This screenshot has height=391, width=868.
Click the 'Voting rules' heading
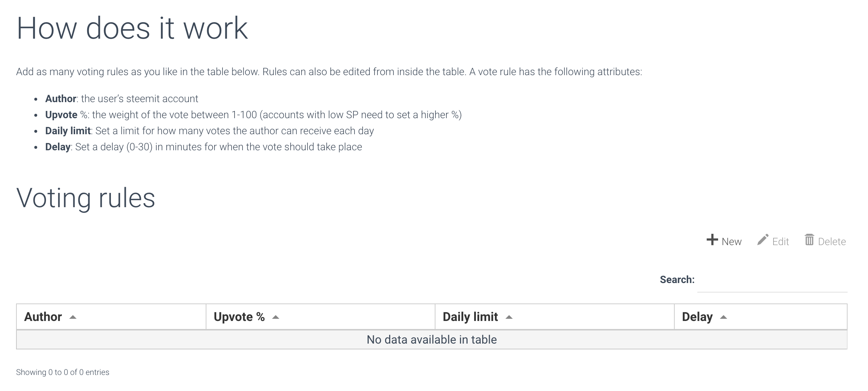[x=86, y=198]
